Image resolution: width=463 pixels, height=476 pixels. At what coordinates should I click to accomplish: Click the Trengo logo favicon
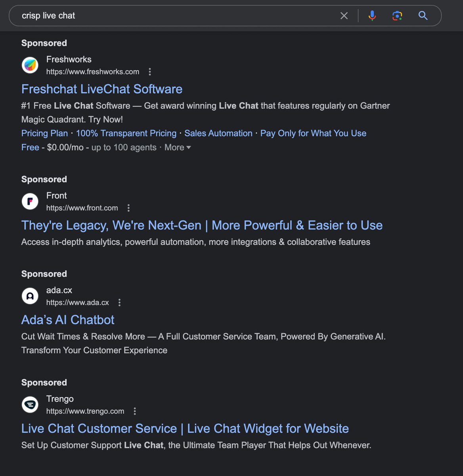[x=30, y=405]
